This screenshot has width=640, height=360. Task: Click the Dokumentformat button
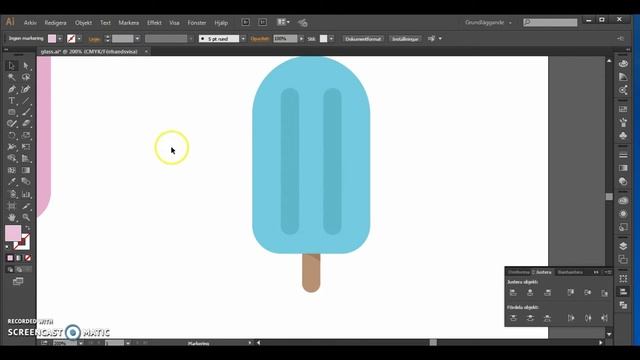tap(363, 39)
